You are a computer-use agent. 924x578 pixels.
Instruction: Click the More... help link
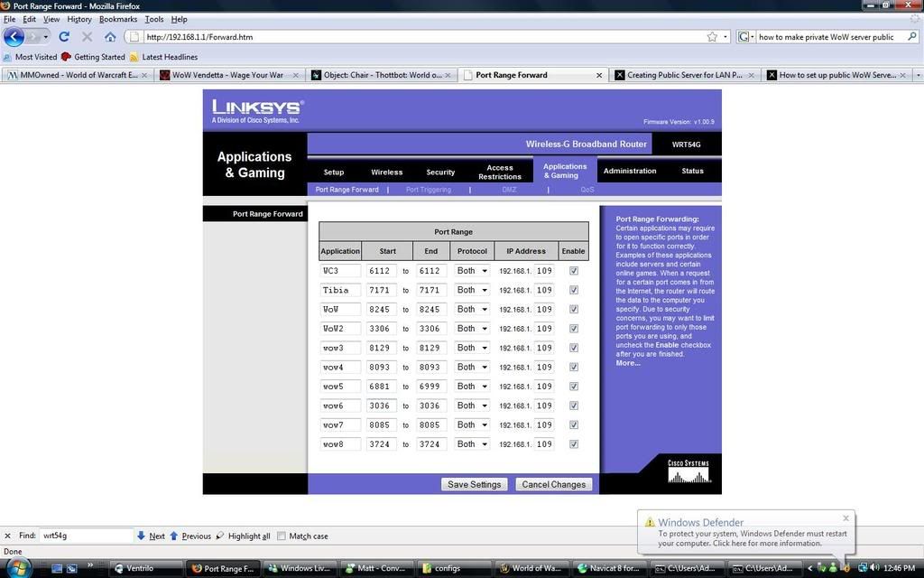click(628, 363)
